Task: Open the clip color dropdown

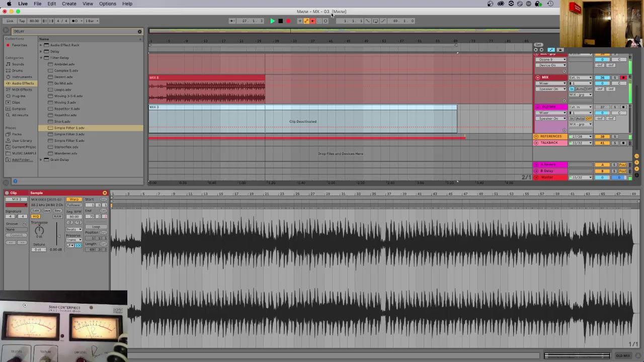Action: click(16, 205)
